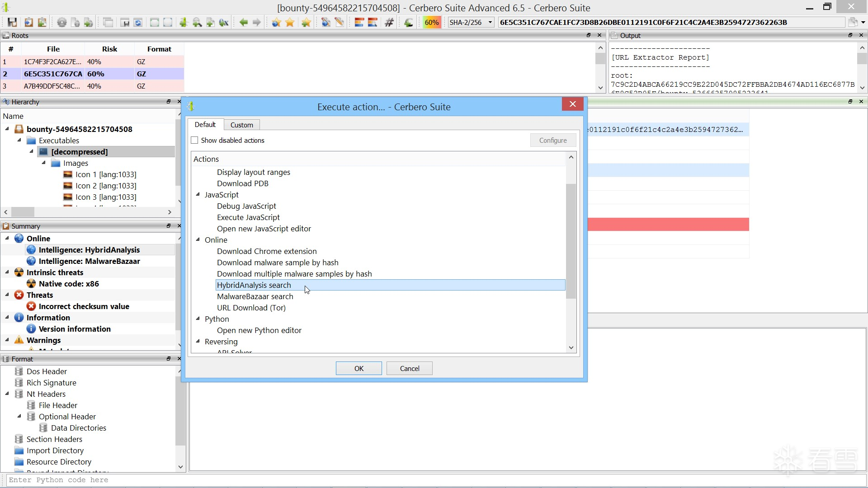Enable Show disabled actions checkbox
The height and width of the screenshot is (488, 868).
tap(195, 141)
